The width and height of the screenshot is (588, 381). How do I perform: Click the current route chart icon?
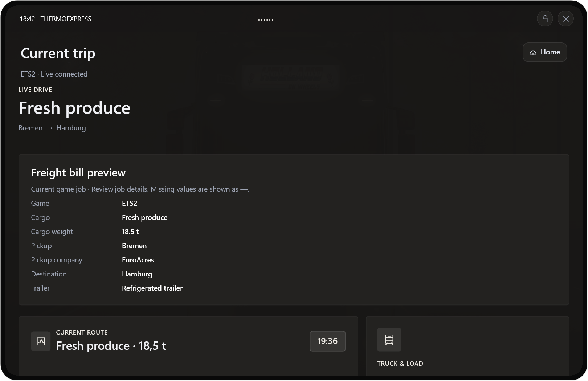(41, 341)
